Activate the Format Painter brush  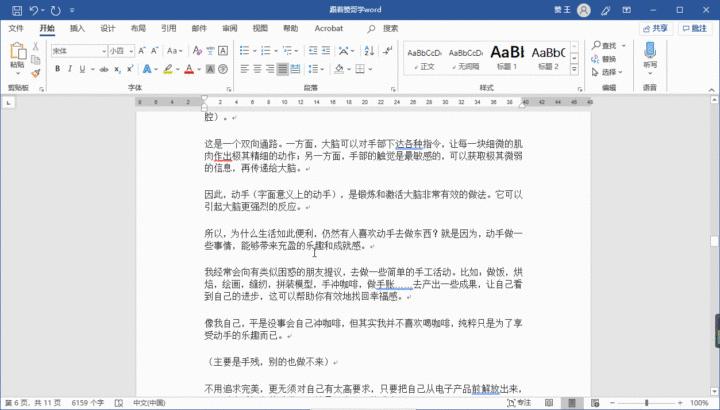[36, 73]
